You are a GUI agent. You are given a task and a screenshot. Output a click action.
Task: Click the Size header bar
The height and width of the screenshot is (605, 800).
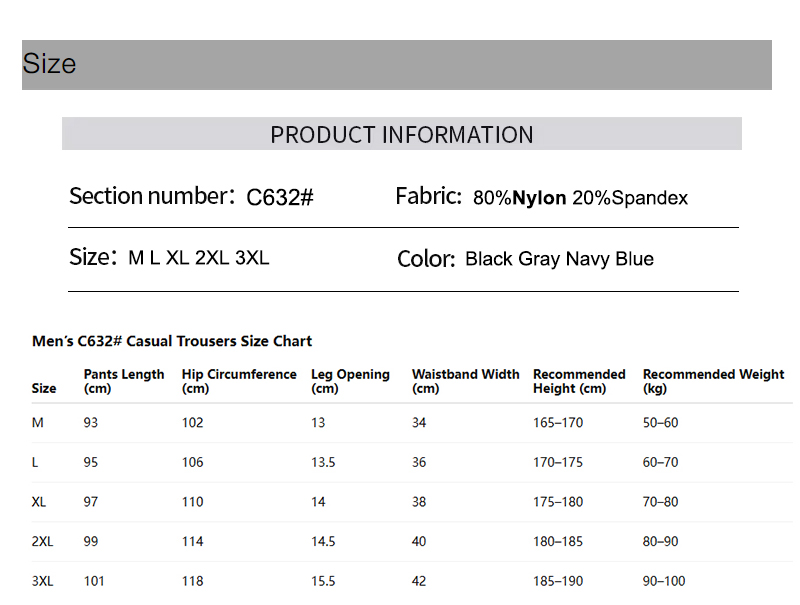397,65
